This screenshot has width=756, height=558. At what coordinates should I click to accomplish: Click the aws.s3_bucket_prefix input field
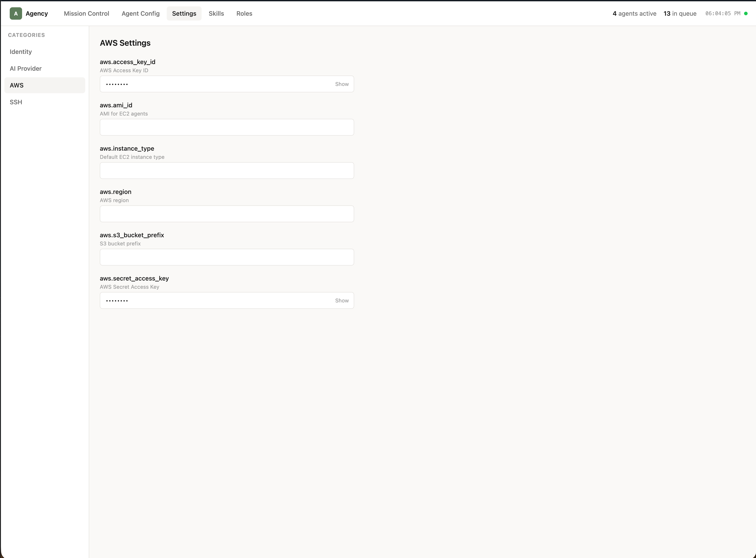pos(227,257)
